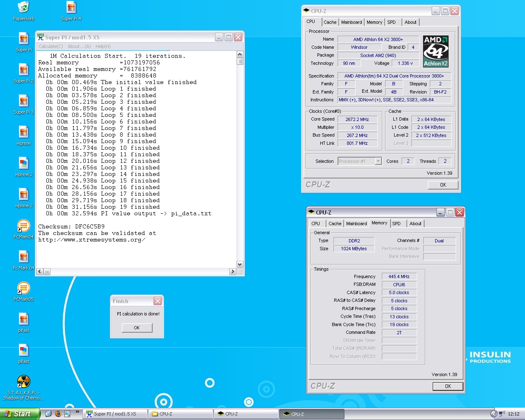The width and height of the screenshot is (525, 420).
Task: Click the Super PI horizontal scroll thumb
Action: [x=47, y=272]
